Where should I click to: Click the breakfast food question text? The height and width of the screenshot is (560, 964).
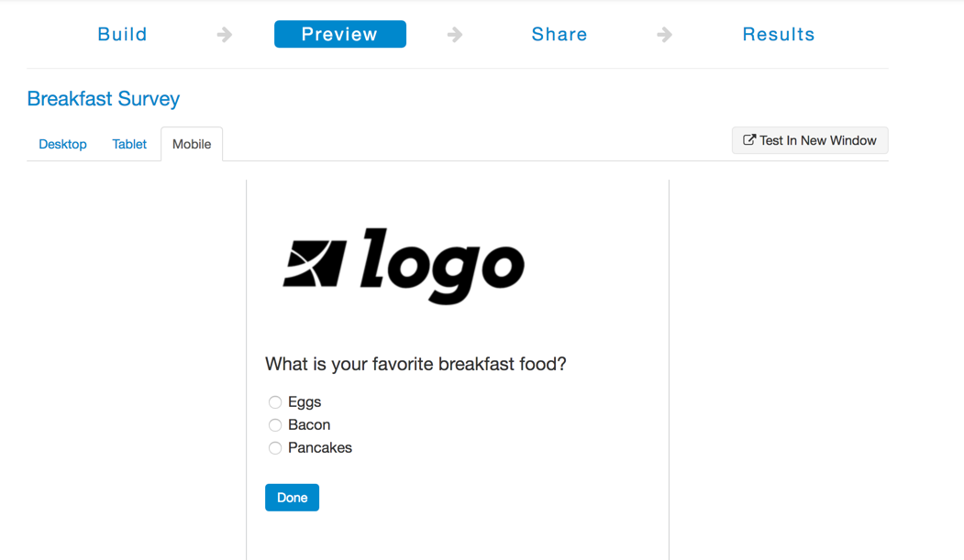coord(416,364)
